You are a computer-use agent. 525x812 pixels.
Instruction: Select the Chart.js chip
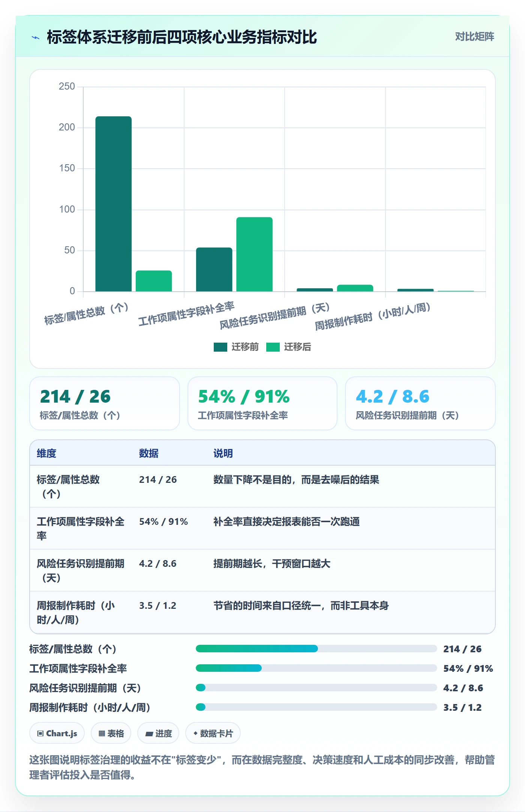point(57,733)
